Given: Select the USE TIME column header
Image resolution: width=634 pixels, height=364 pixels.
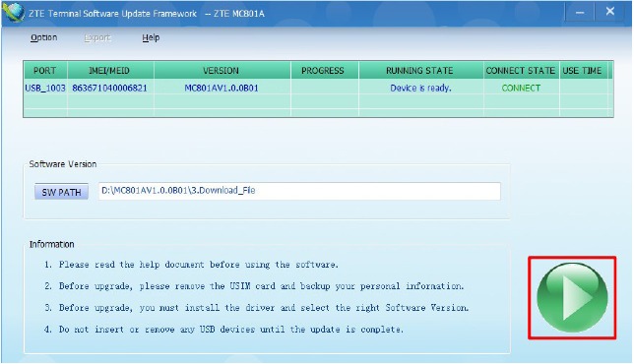Looking at the screenshot, I should click(584, 70).
